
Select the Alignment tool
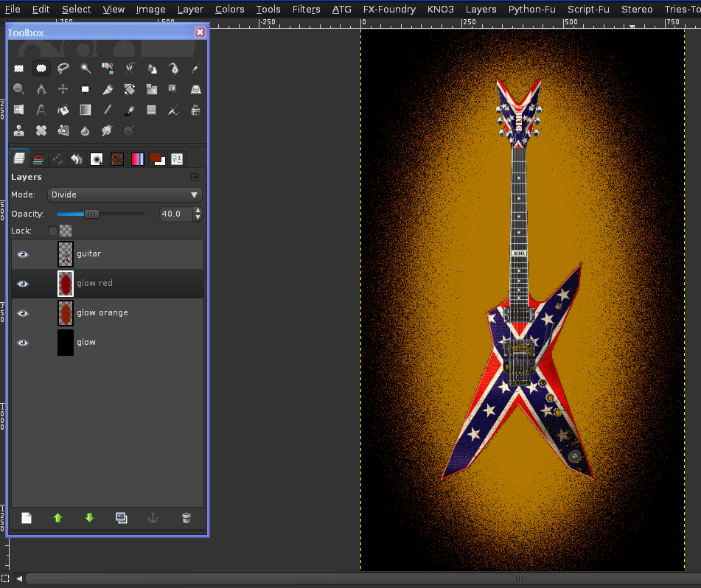(85, 89)
